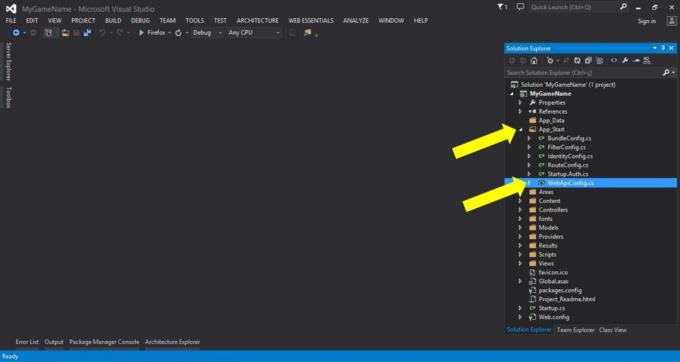Image resolution: width=680 pixels, height=362 pixels.
Task: Click the Quick Launch magnifier icon
Action: click(x=623, y=7)
